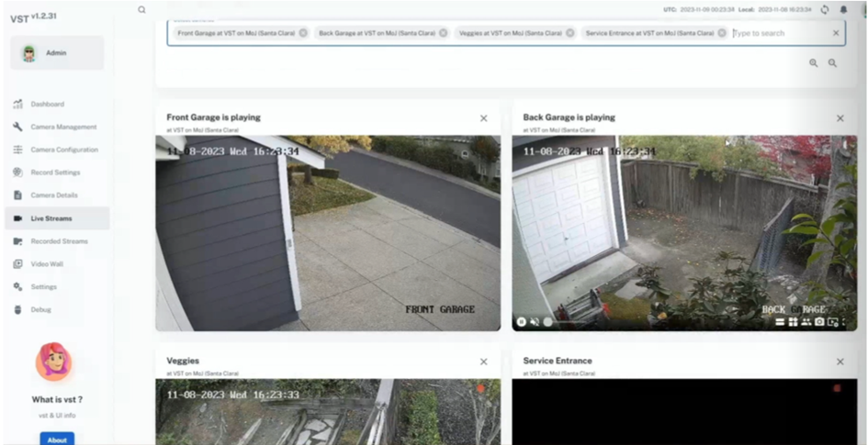Toggle mute on the Back Garage stream

[535, 322]
